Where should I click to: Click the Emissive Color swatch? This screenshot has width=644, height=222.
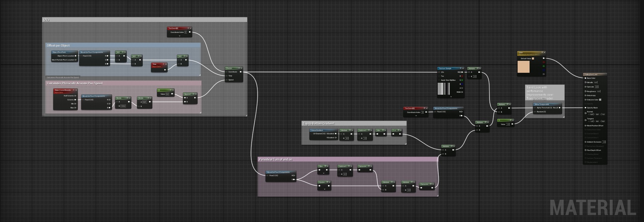(x=600, y=100)
